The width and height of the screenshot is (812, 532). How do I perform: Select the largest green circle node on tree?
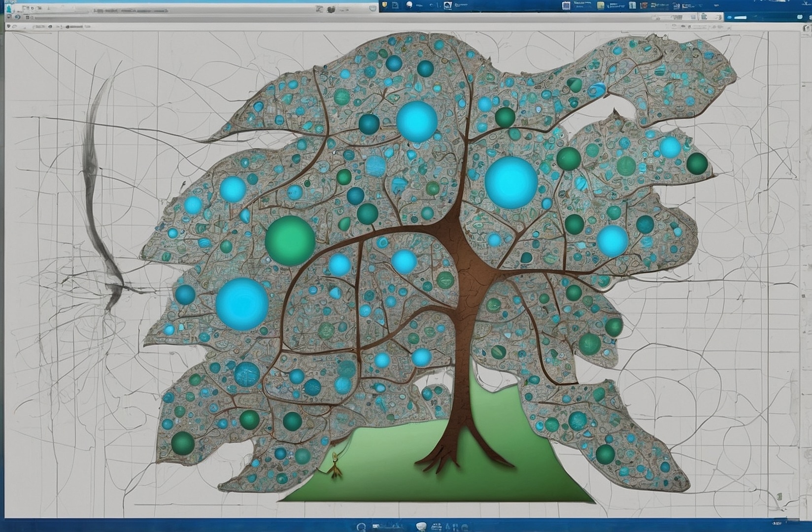point(290,239)
